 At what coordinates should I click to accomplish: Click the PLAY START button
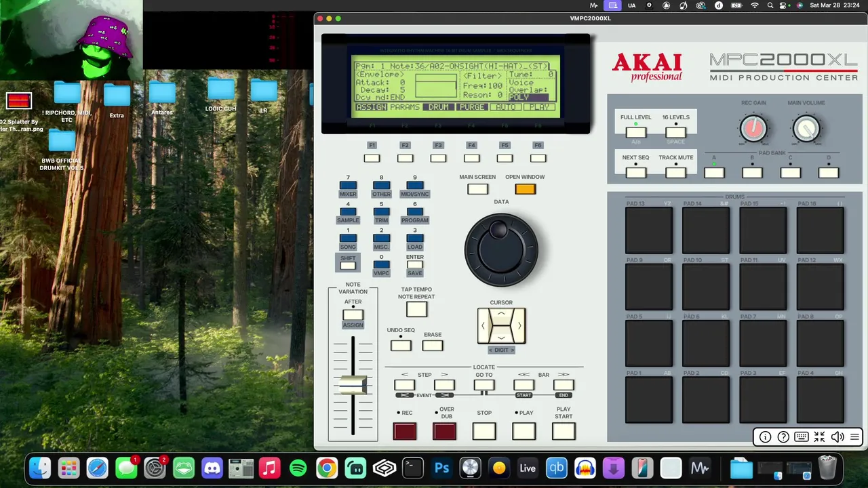tap(564, 431)
